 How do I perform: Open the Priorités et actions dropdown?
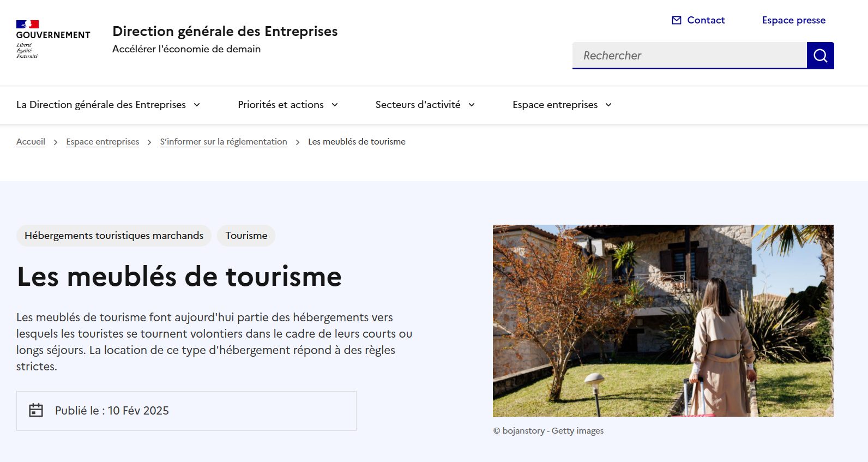287,105
